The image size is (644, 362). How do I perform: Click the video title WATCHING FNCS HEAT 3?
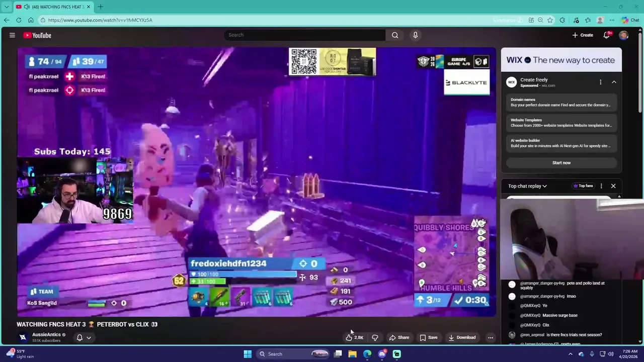[x=87, y=324]
